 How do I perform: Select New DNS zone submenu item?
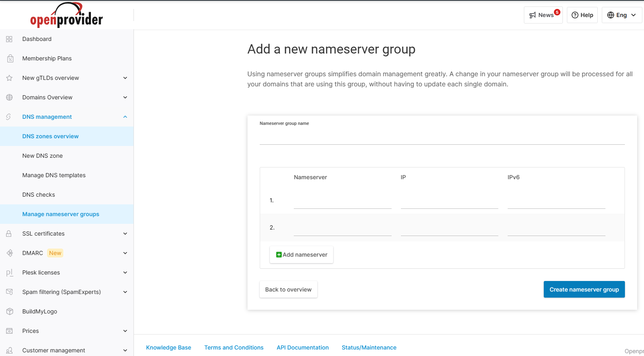coord(67,156)
